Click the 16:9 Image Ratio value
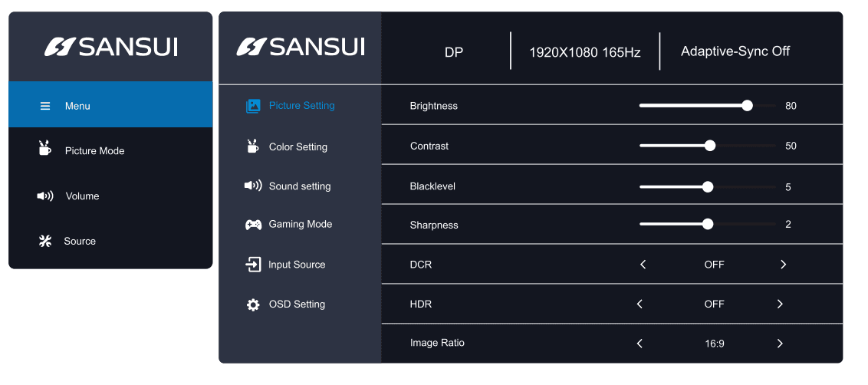The image size is (868, 385). [x=715, y=344]
